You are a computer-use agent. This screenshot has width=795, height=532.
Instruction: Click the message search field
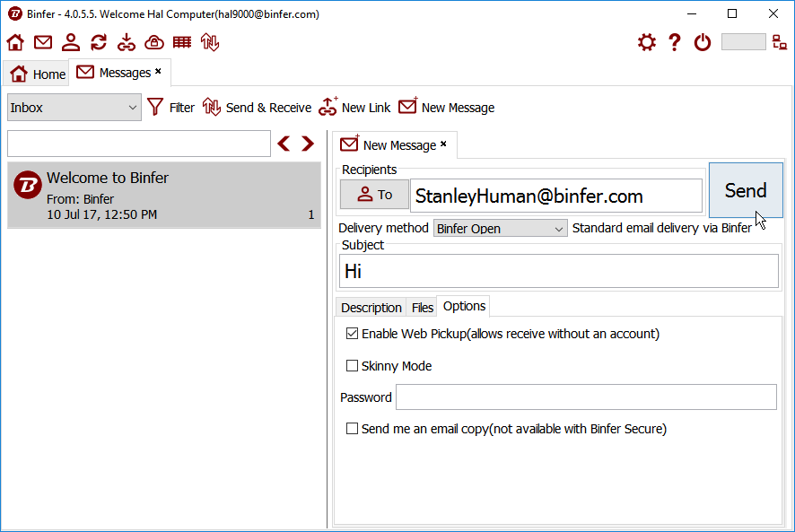tap(139, 144)
